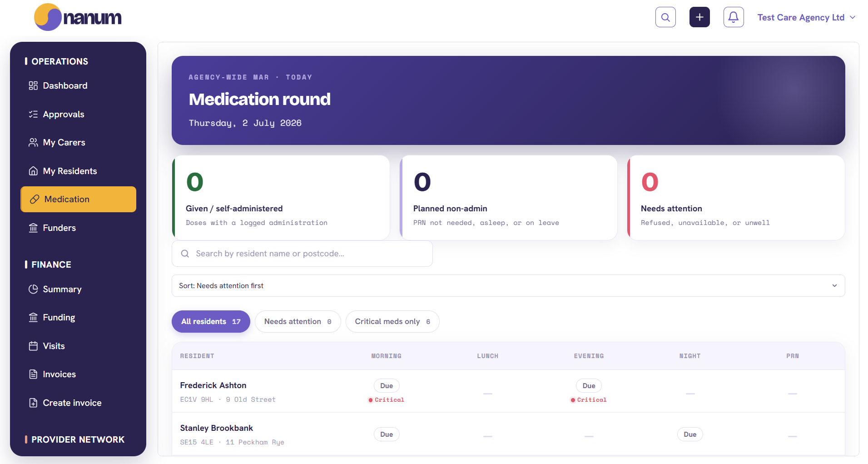Open the notifications bell icon

[734, 17]
